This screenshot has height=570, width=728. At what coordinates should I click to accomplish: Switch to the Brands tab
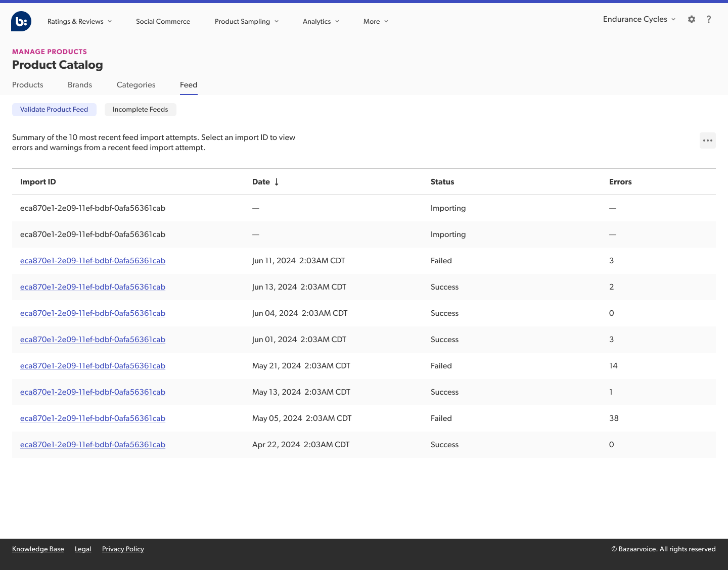pos(79,85)
